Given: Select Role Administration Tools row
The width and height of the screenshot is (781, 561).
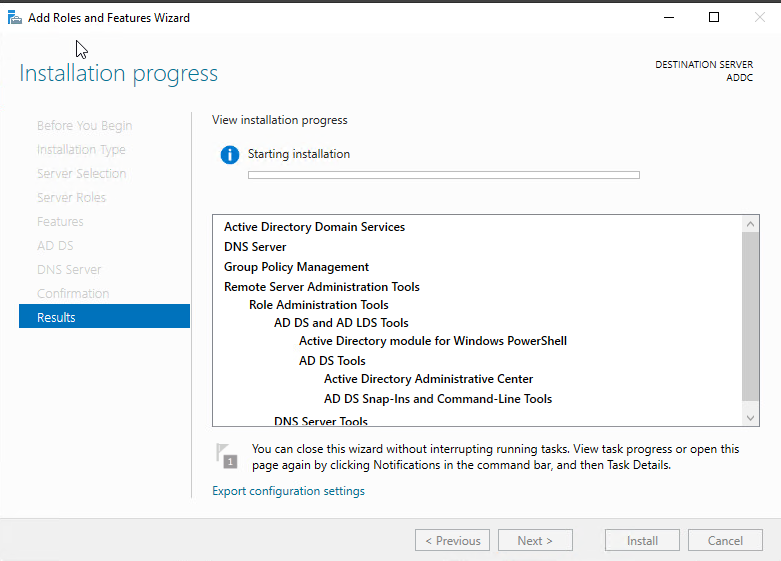Looking at the screenshot, I should click(x=319, y=305).
